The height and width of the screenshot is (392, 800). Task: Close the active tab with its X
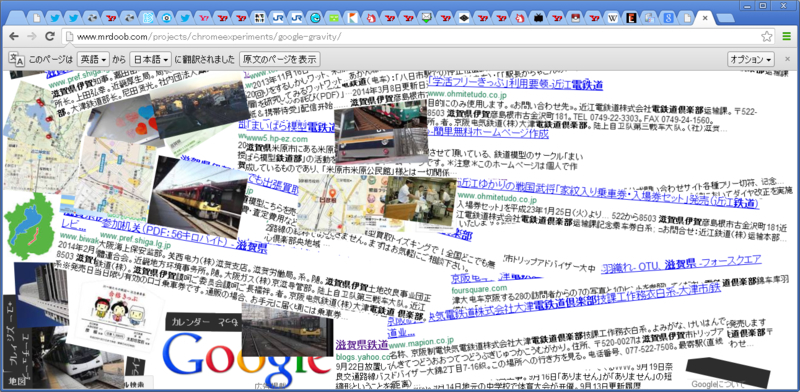click(705, 18)
